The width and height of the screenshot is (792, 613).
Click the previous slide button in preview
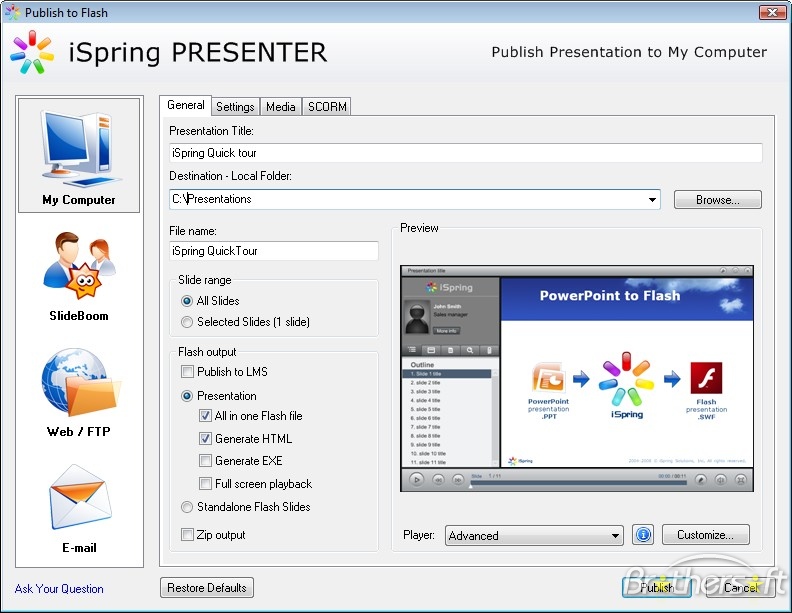pyautogui.click(x=438, y=479)
